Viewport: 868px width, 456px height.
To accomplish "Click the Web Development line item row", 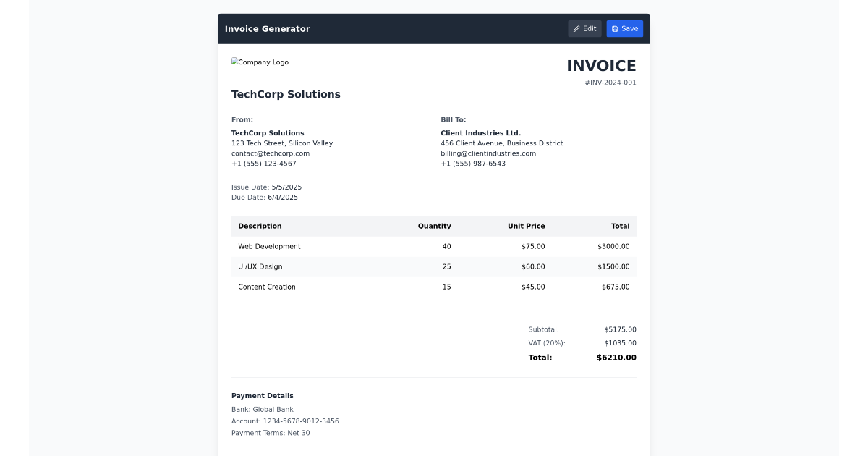I will tap(433, 246).
